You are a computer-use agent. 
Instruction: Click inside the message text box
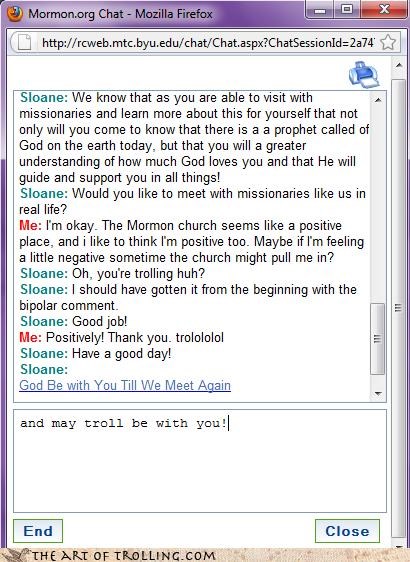tap(200, 461)
